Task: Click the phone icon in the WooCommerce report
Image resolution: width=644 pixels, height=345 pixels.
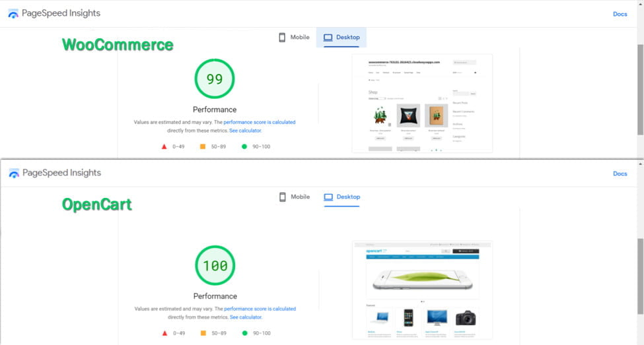Action: pyautogui.click(x=282, y=38)
